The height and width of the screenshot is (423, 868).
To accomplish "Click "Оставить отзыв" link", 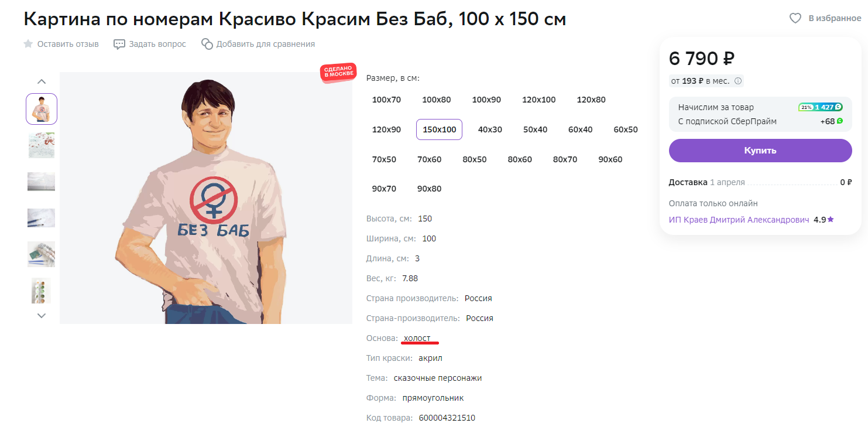I will 68,44.
